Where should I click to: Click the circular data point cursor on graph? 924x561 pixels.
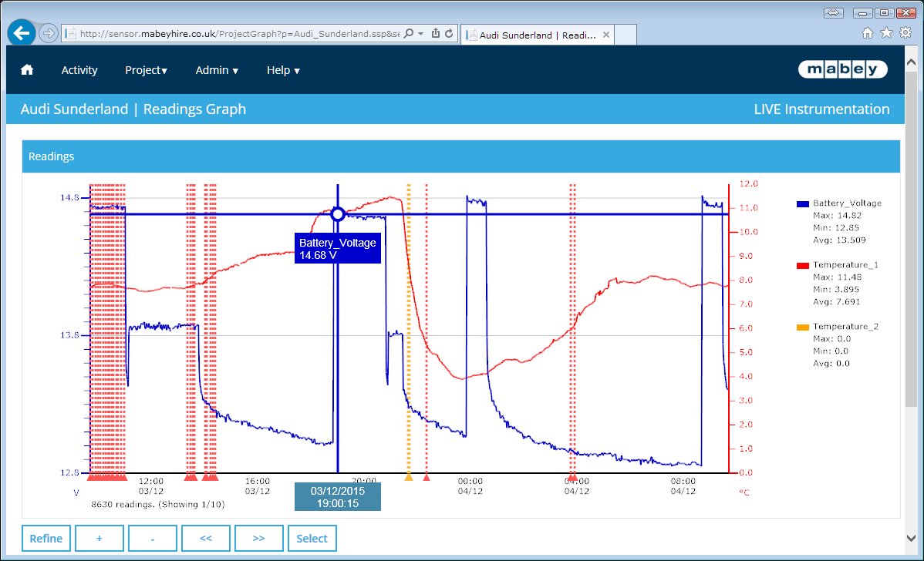point(338,214)
